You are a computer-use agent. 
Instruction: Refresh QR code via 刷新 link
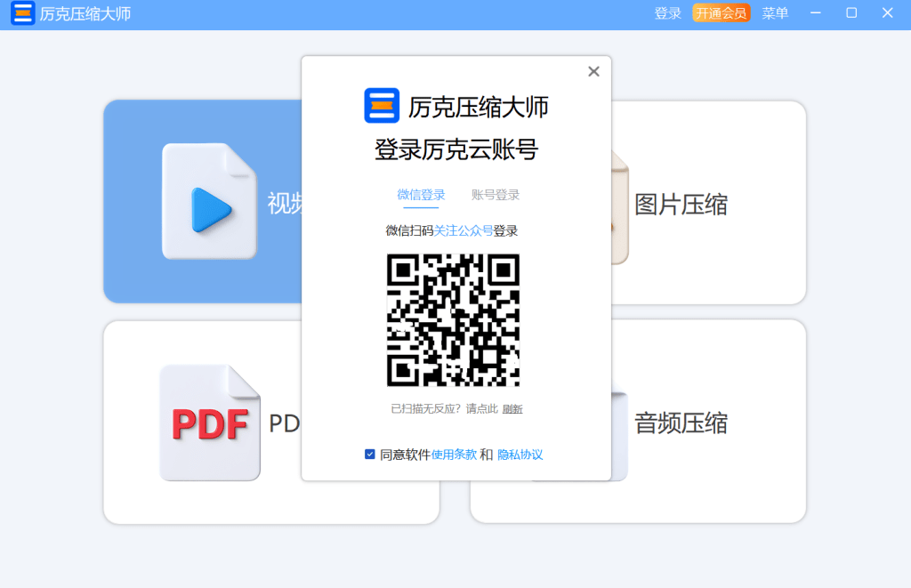(x=512, y=409)
